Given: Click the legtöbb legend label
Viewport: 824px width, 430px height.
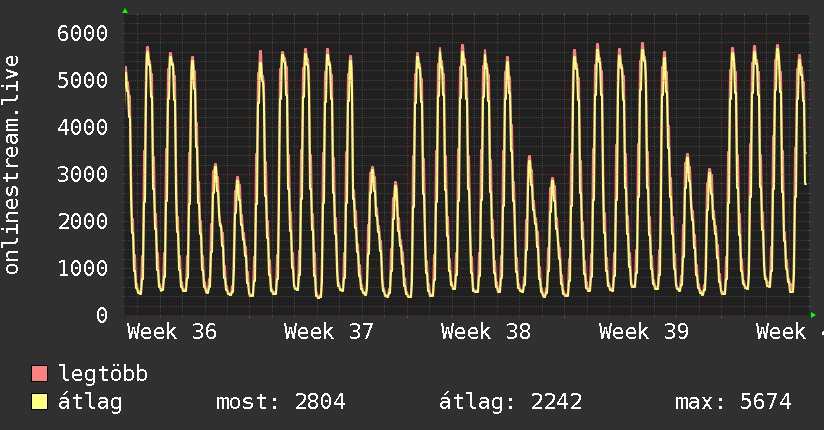Looking at the screenshot, I should (x=103, y=374).
